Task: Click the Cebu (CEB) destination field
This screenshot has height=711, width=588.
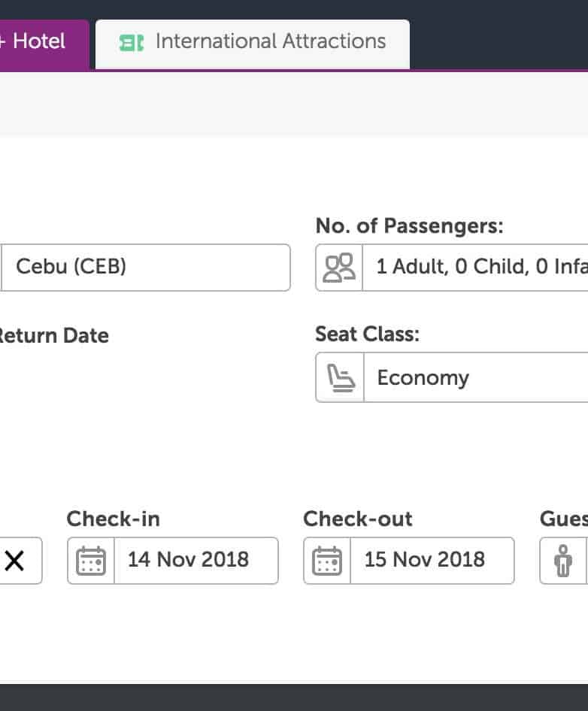Action: [145, 268]
